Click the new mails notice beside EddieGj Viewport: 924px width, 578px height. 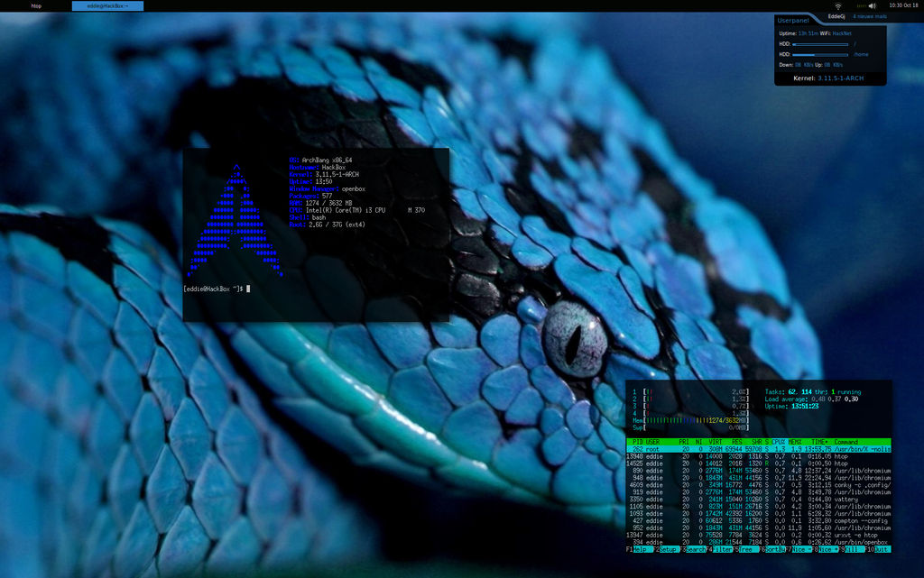[870, 16]
